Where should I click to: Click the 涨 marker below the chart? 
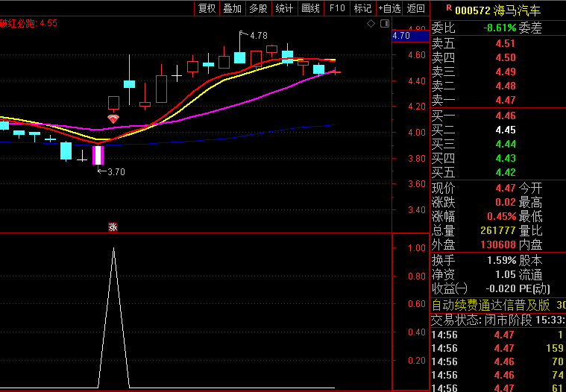pyautogui.click(x=113, y=227)
